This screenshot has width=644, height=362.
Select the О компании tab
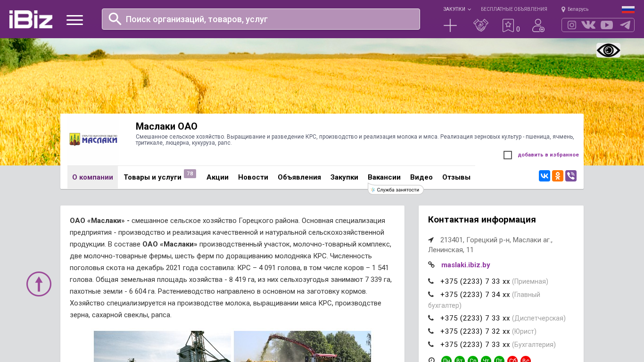[92, 177]
